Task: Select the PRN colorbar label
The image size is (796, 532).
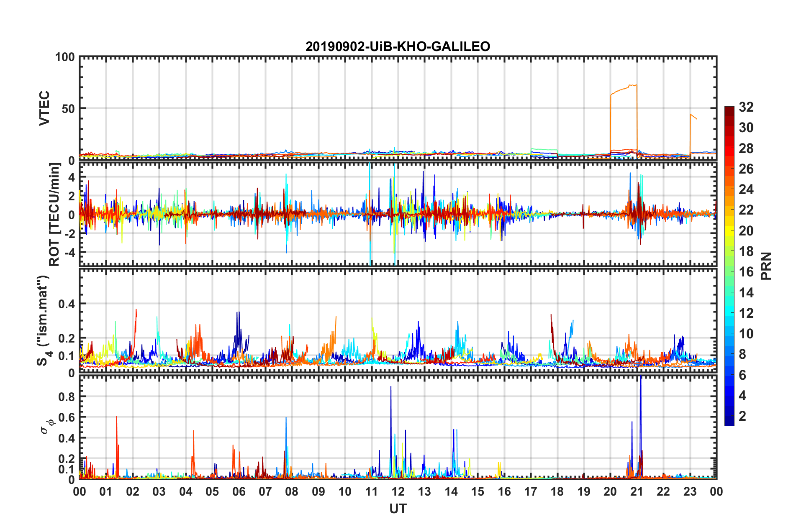Action: pyautogui.click(x=766, y=266)
